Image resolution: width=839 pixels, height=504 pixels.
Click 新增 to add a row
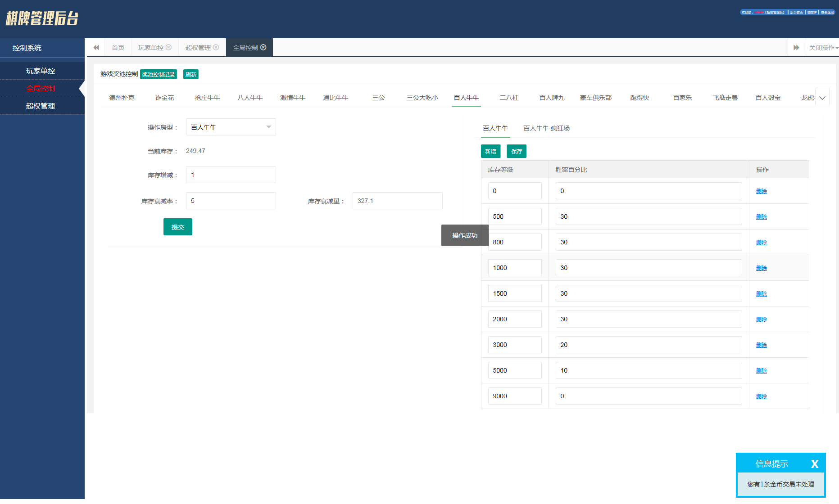tap(490, 152)
